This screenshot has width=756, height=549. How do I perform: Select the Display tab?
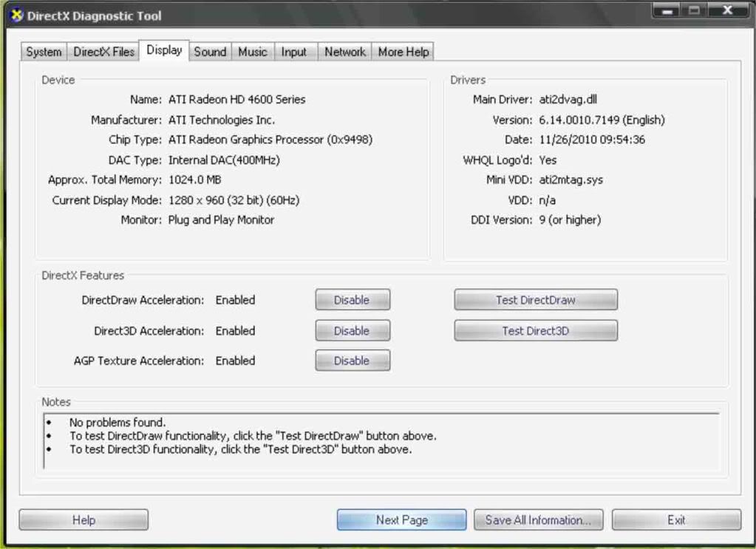click(164, 50)
